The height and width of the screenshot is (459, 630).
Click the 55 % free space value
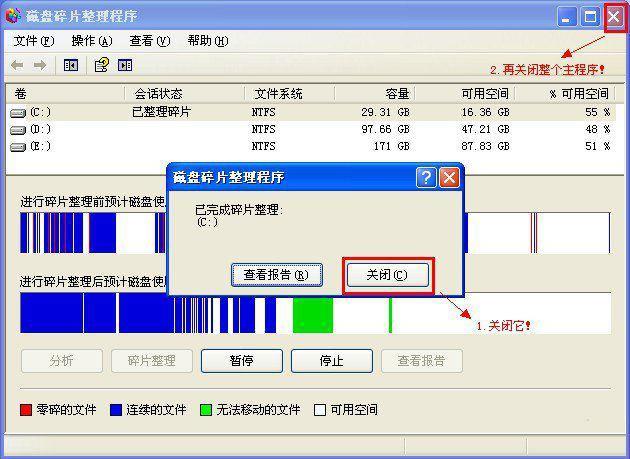[597, 112]
